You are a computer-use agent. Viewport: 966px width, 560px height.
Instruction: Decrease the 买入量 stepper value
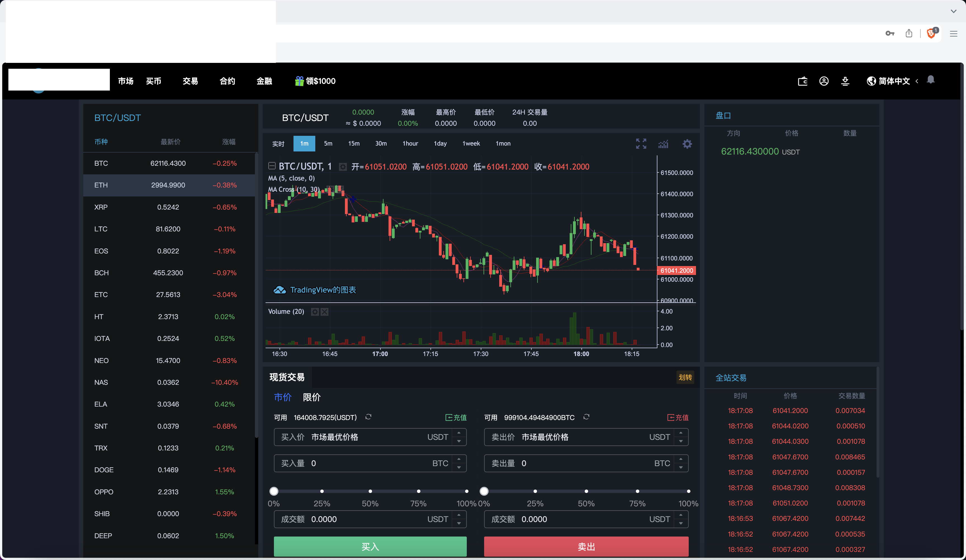coord(459,468)
